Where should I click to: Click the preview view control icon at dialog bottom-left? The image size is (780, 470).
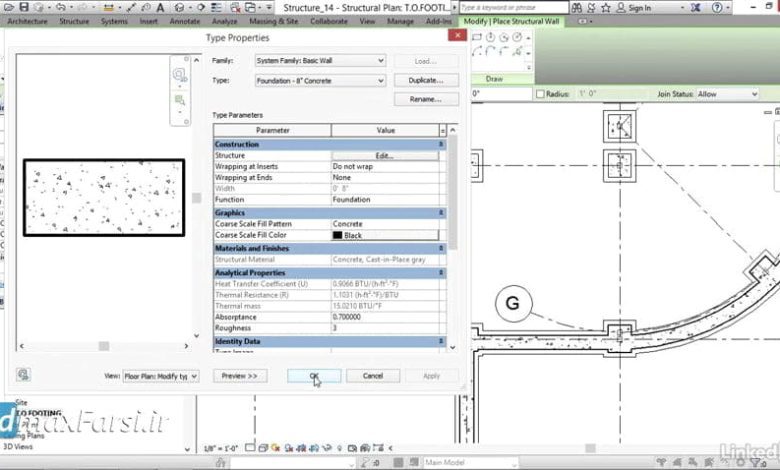click(23, 375)
